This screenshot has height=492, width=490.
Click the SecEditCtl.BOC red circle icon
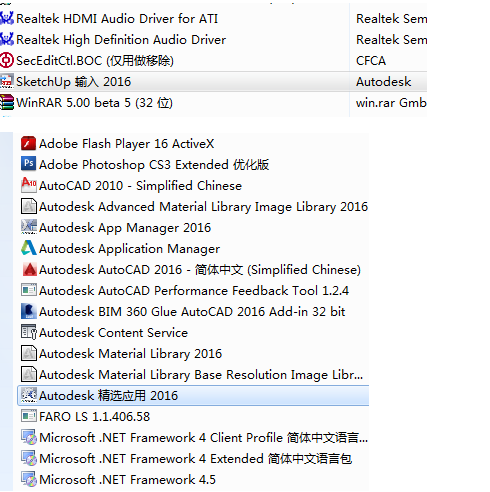coord(7,61)
